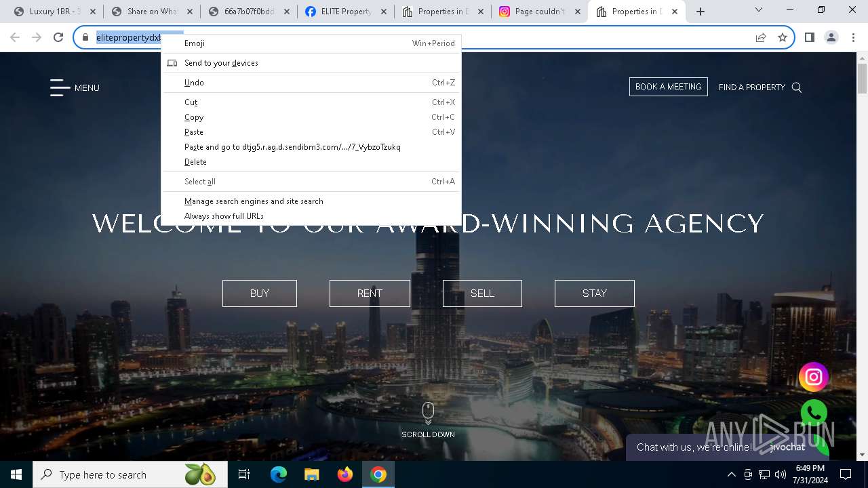Select Paste and go to sendibm3 link

pos(311,147)
